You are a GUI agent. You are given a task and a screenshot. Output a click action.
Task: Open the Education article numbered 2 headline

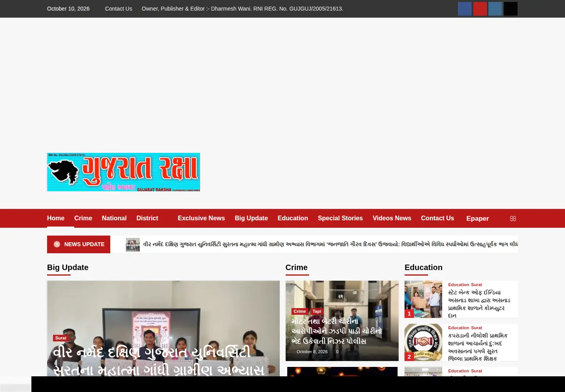tap(478, 347)
